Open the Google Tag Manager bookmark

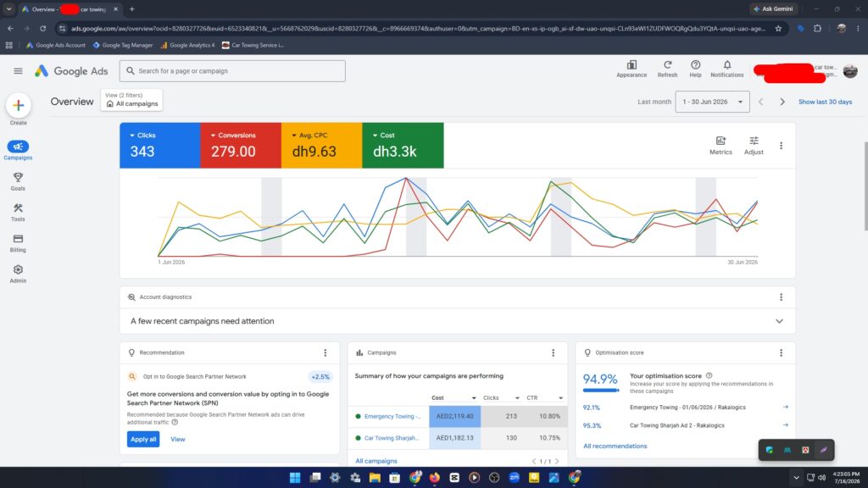coord(122,46)
